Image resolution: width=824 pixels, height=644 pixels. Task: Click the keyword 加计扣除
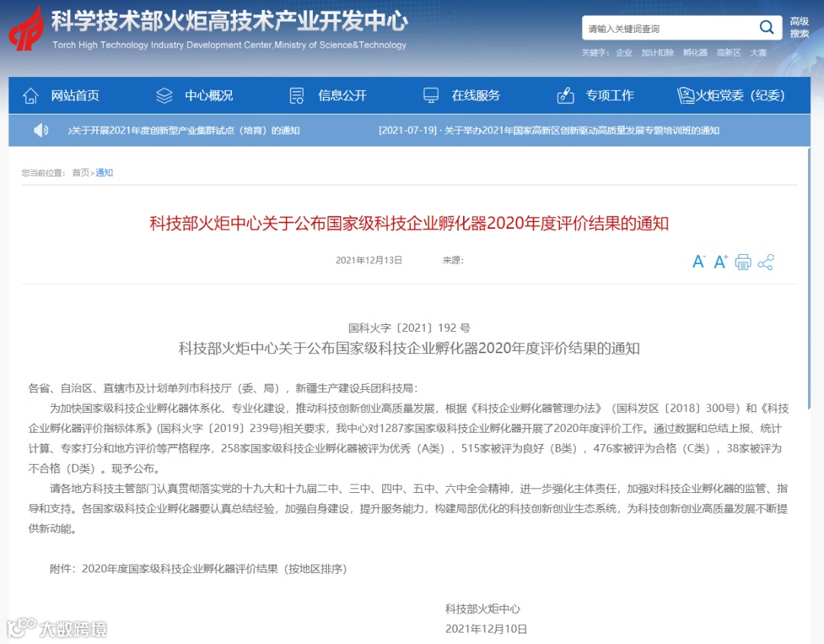(x=658, y=53)
